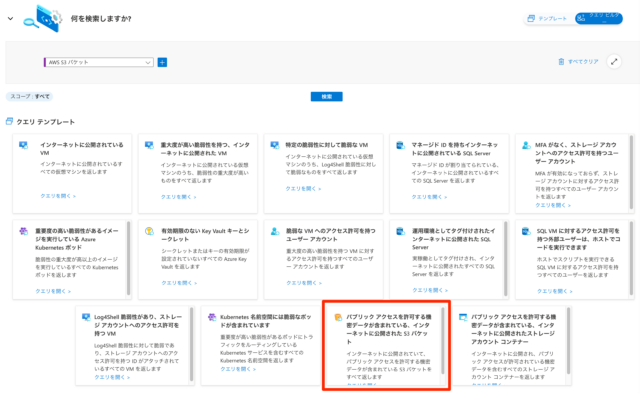Click scrollbar of ストレージ アカウント コンテナー card
Viewport: 640px width, 393px height.
coord(568,341)
